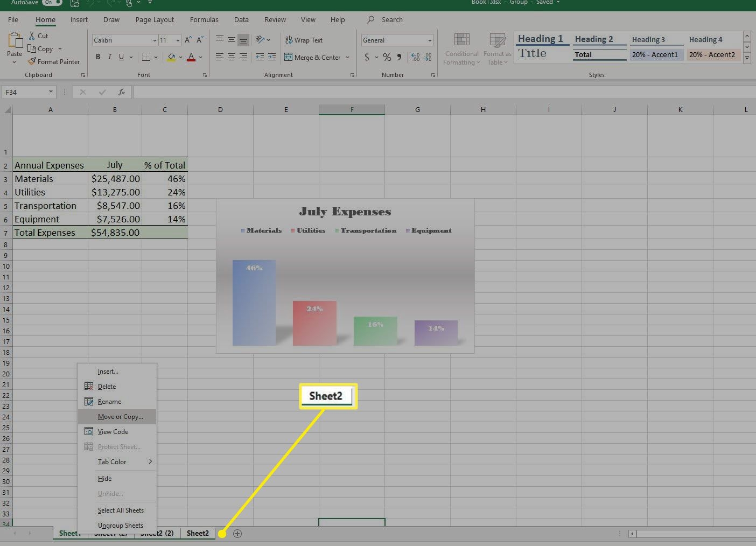
Task: Open the Calibri font name dropdown
Action: (x=155, y=40)
